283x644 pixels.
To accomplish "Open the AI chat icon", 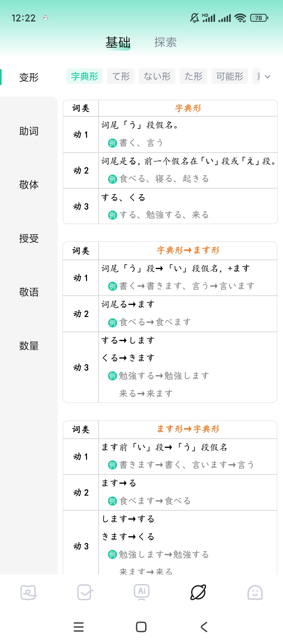I will [141, 592].
